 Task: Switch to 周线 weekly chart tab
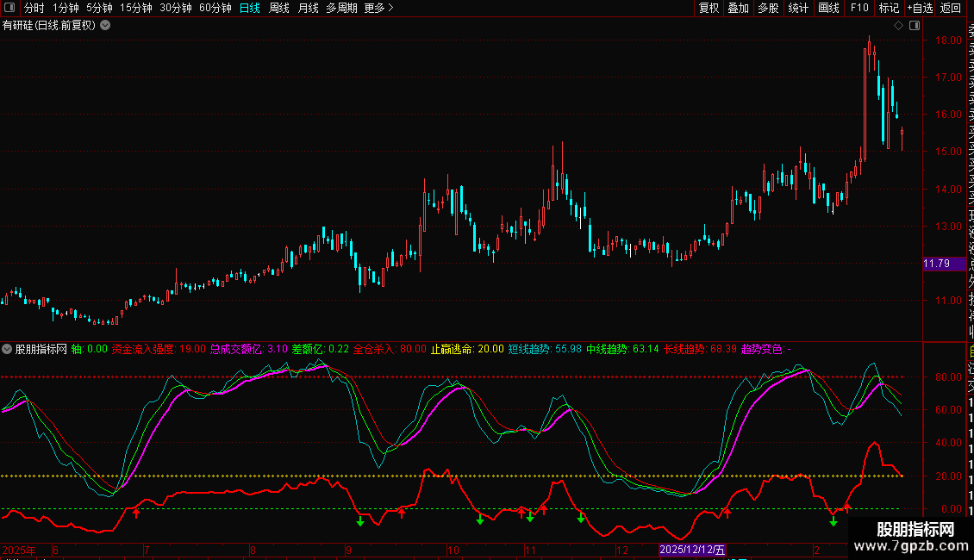pyautogui.click(x=279, y=8)
